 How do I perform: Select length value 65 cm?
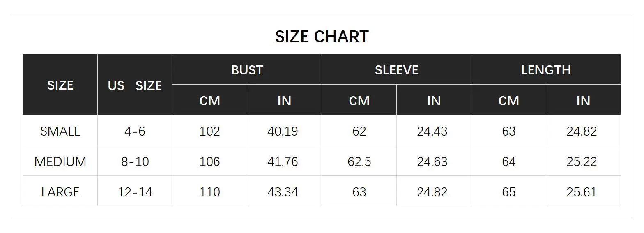pos(508,192)
